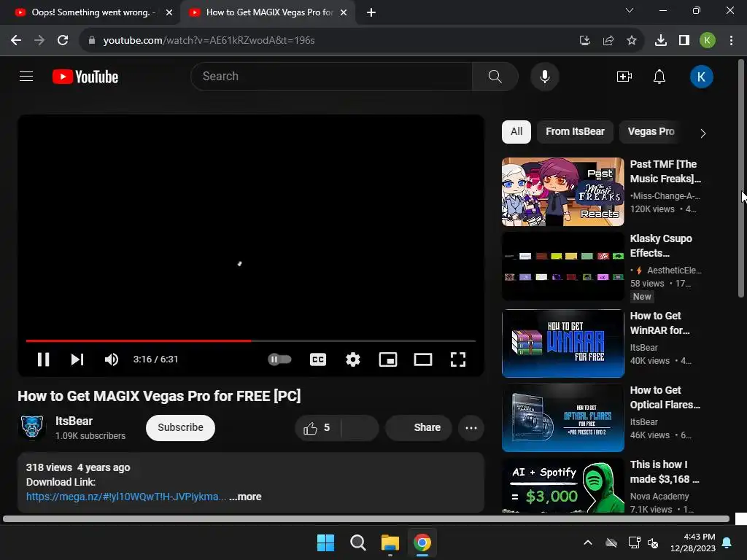Open the ItsBear channel name link
The width and height of the screenshot is (747, 560).
74,421
